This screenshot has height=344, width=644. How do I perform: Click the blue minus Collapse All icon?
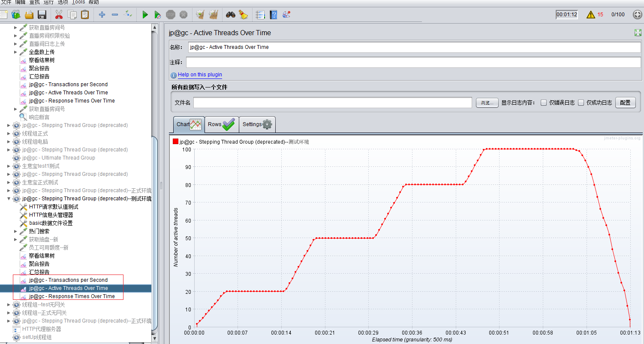[x=115, y=15]
